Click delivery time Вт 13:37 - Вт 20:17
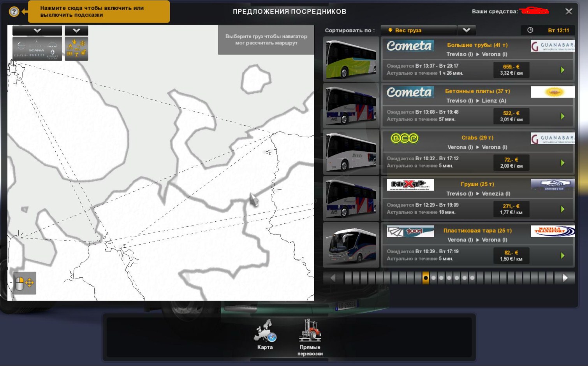The height and width of the screenshot is (366, 588). (x=437, y=66)
